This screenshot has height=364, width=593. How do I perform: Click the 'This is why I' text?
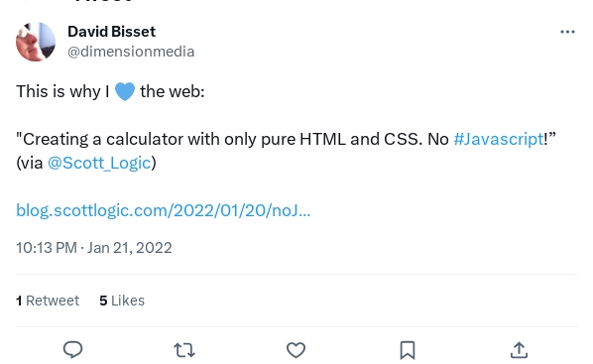click(x=62, y=91)
